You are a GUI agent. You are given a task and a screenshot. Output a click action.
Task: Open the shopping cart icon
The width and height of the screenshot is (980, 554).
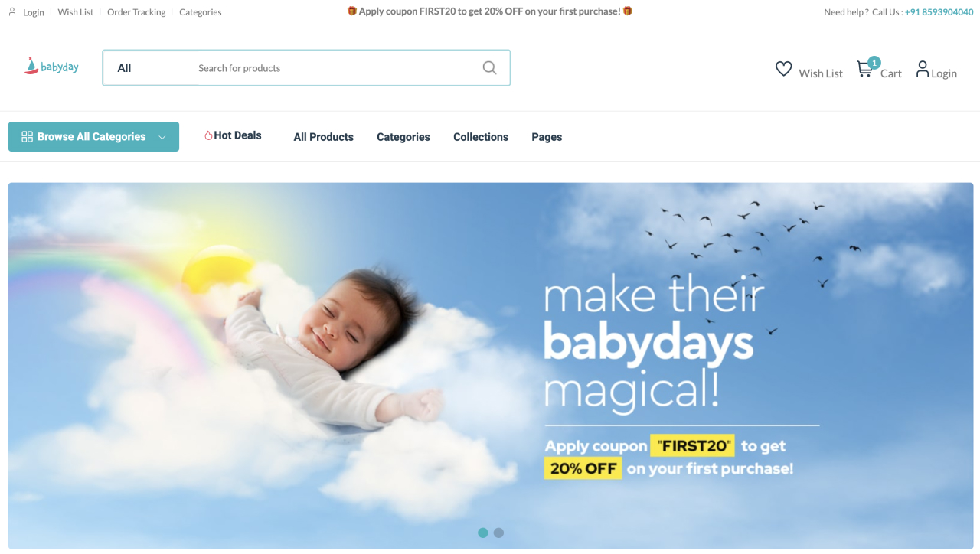click(865, 69)
